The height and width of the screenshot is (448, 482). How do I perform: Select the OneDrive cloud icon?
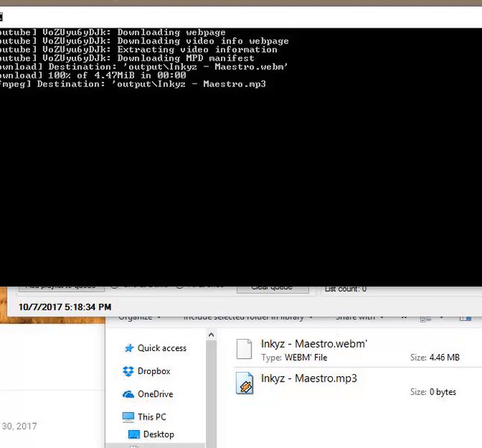click(128, 394)
